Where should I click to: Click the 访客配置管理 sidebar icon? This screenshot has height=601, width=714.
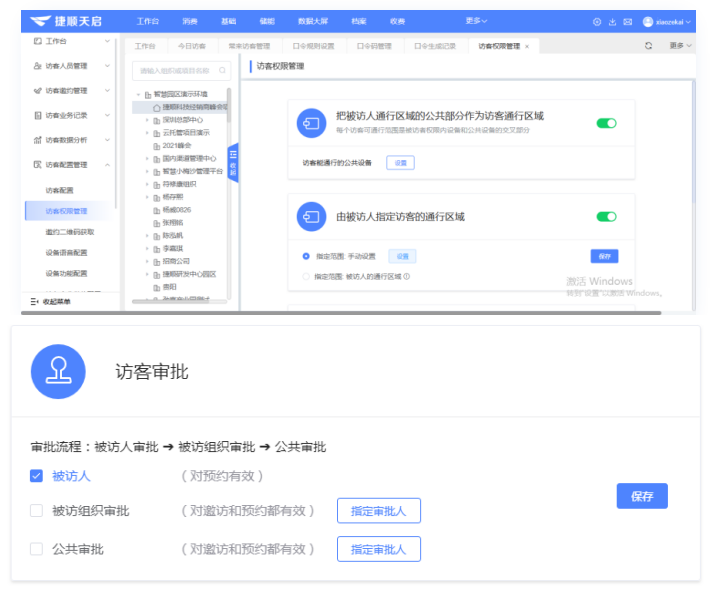37,164
